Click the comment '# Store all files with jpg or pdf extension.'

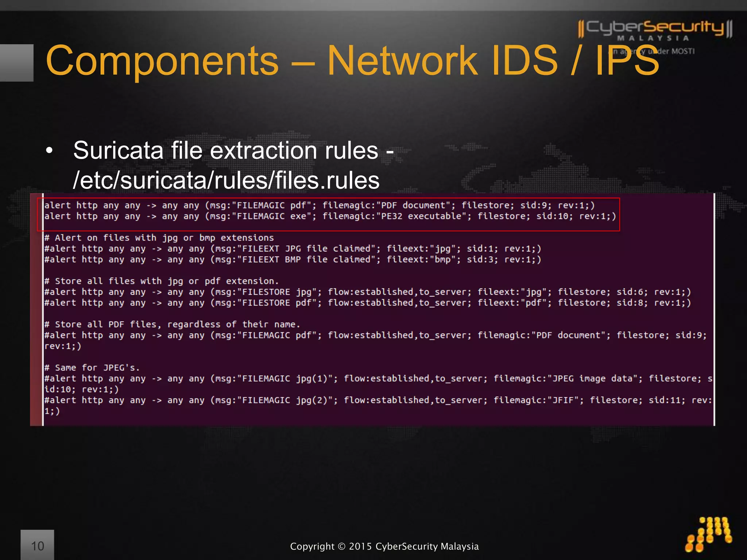click(162, 281)
